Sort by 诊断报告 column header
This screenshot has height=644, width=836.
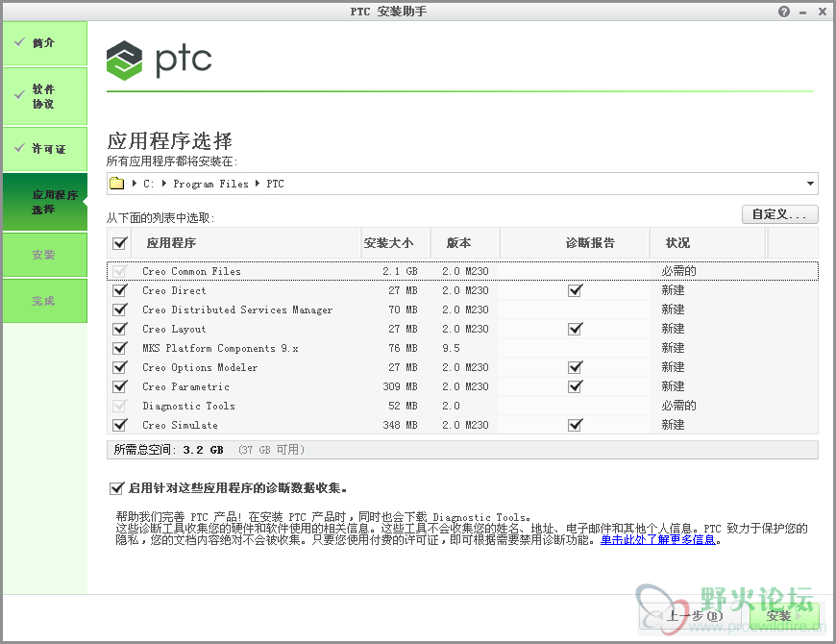pos(575,243)
